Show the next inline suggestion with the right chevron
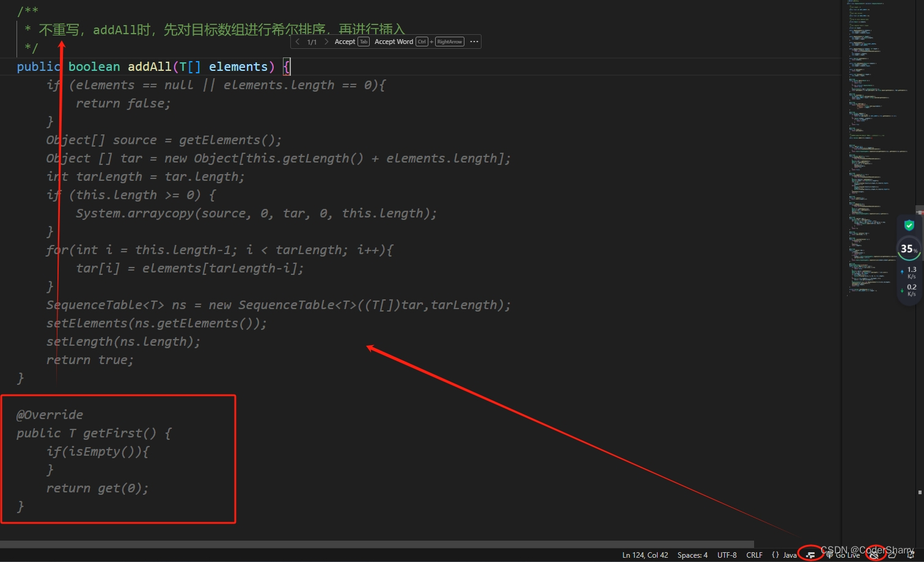The width and height of the screenshot is (924, 562). [326, 42]
